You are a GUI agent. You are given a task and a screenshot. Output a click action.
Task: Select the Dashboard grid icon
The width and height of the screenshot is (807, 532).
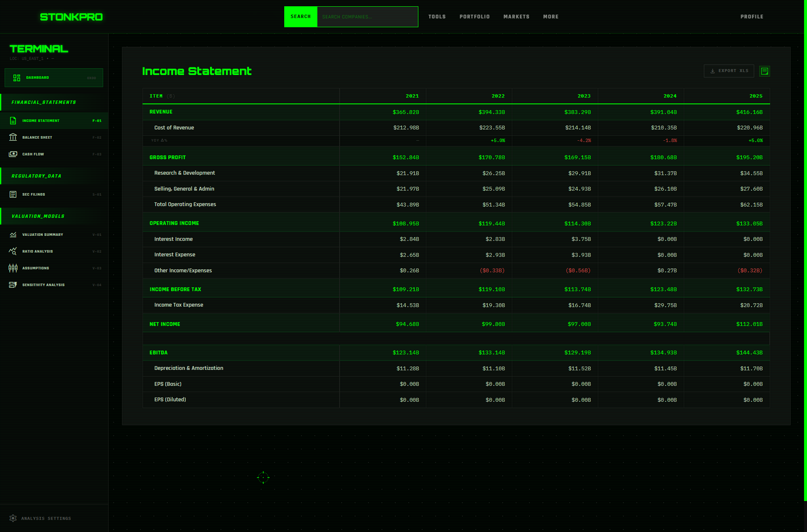point(16,77)
